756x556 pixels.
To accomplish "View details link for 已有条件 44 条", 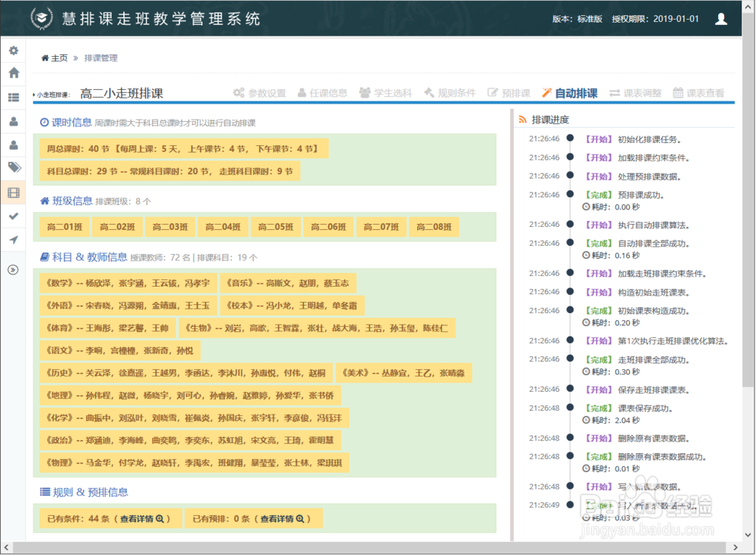I will [142, 519].
